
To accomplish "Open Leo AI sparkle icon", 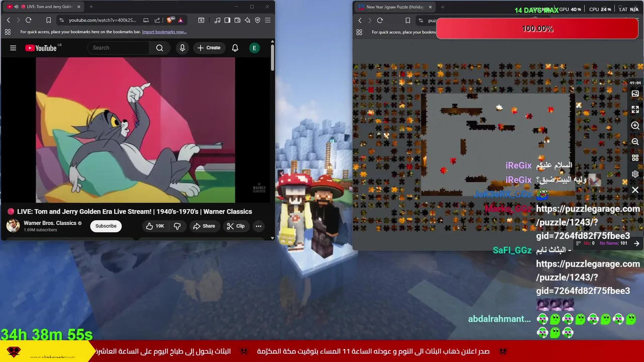I will pos(248,20).
